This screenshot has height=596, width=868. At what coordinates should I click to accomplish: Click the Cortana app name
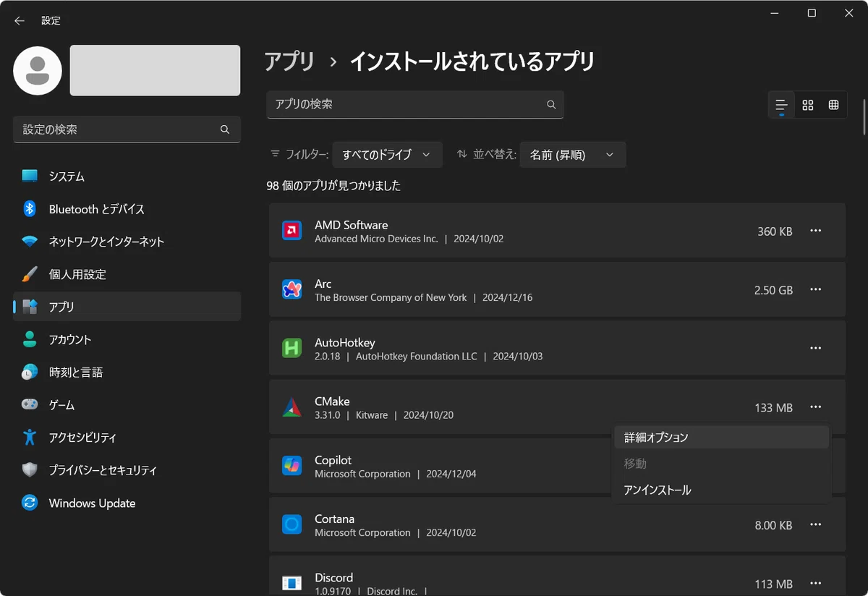[334, 519]
